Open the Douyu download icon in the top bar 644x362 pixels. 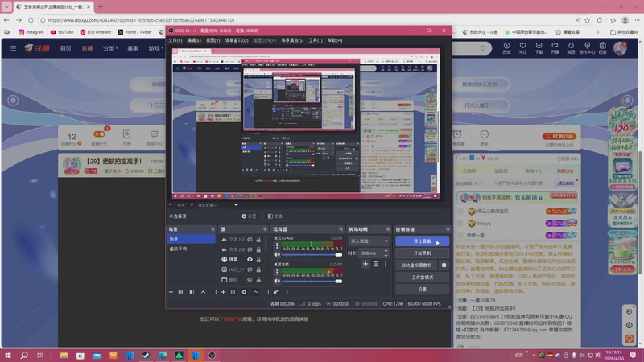click(x=539, y=48)
